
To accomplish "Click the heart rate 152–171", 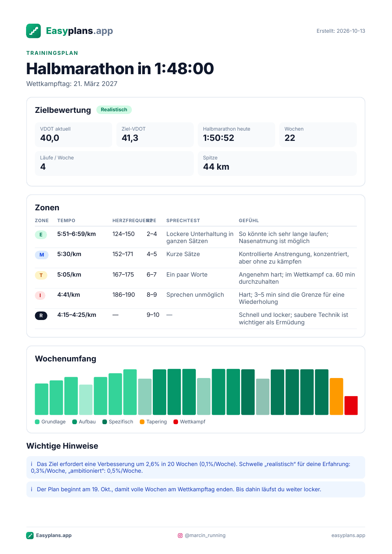I will tap(123, 254).
